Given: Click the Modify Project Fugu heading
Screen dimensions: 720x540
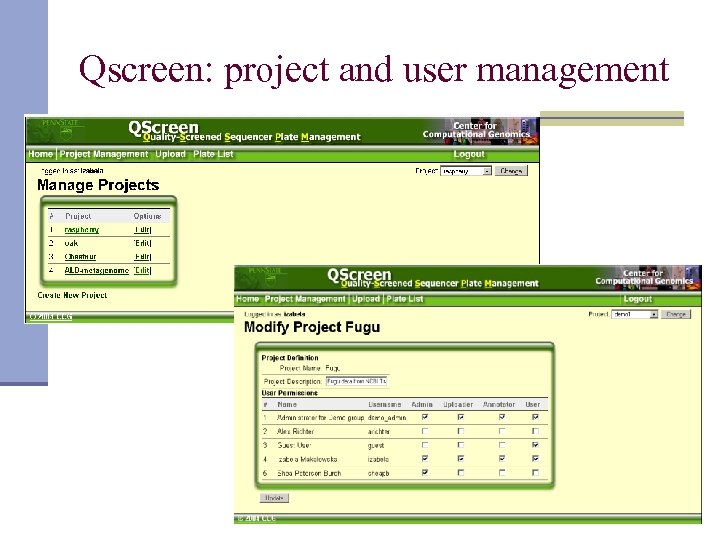Looking at the screenshot, I should pos(312,327).
